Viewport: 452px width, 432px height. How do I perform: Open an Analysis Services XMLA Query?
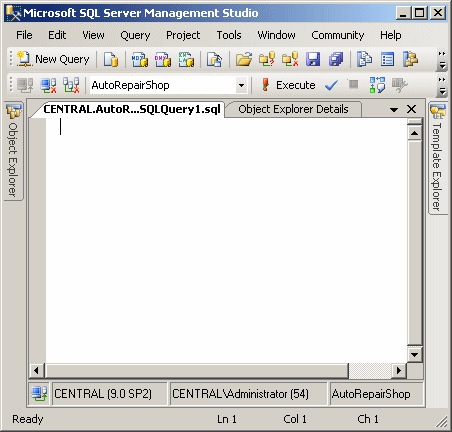(x=186, y=59)
